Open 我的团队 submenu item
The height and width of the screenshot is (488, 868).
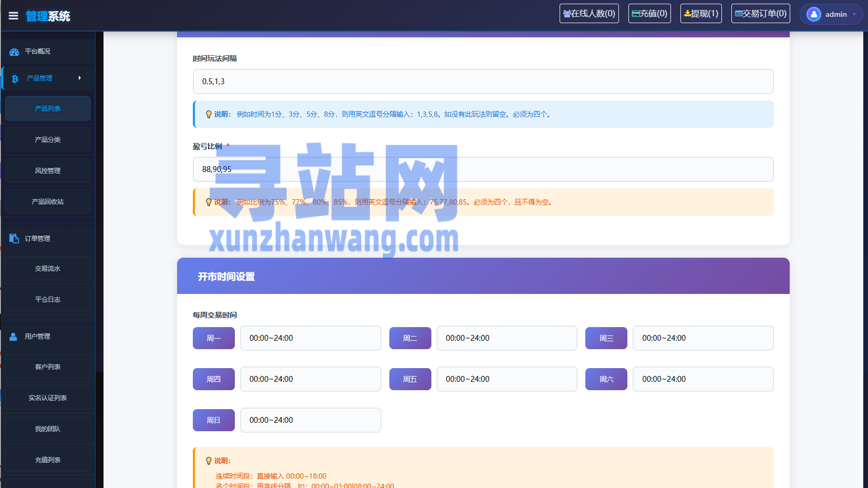48,429
